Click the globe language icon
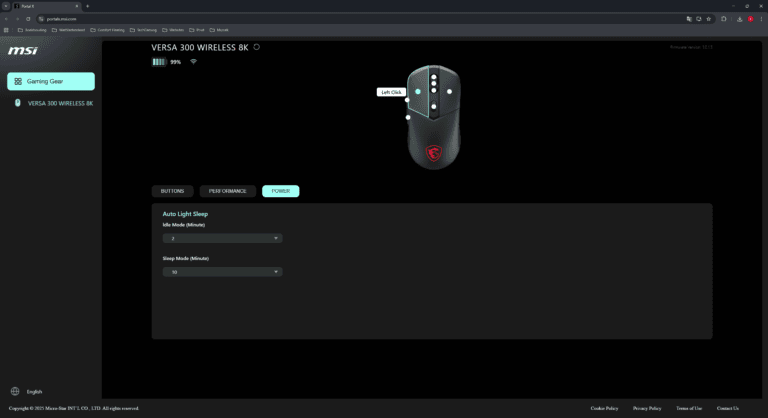 14,391
